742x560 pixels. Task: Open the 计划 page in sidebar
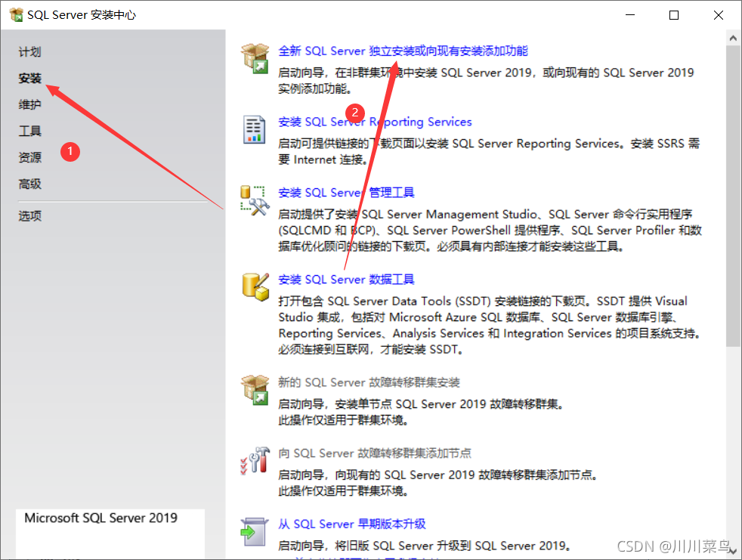pyautogui.click(x=29, y=51)
